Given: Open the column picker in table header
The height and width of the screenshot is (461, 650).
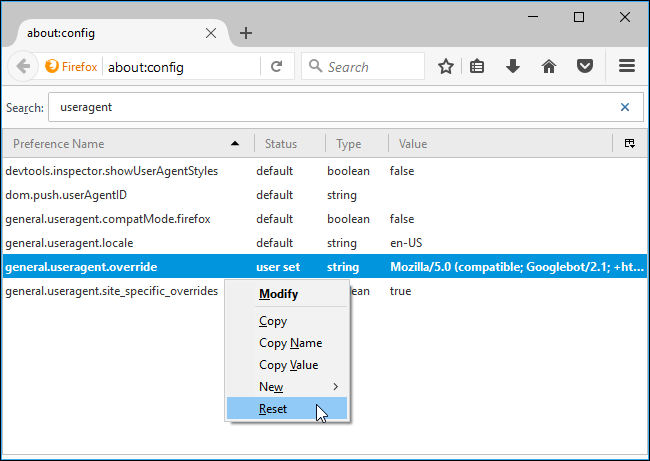Looking at the screenshot, I should pyautogui.click(x=630, y=144).
